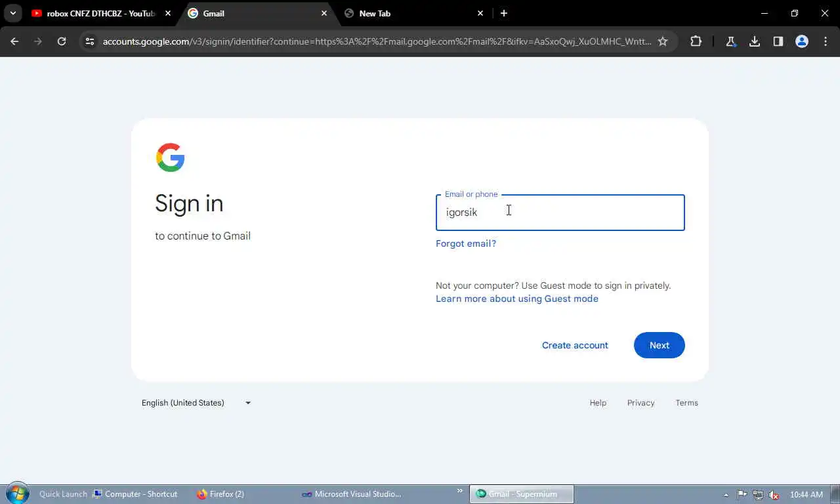
Task: Open the tab search dropdown arrow
Action: click(12, 13)
